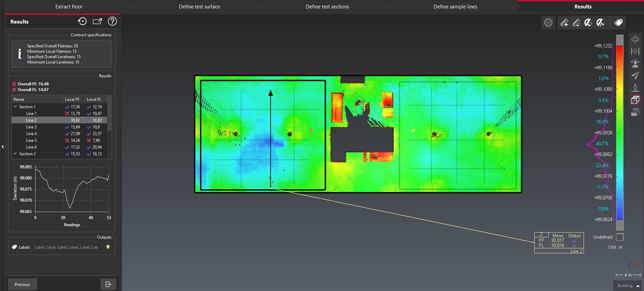Click the help question mark icon

click(112, 22)
